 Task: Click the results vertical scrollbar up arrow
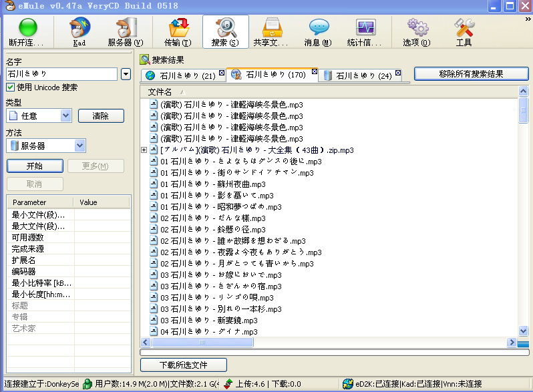coord(523,91)
